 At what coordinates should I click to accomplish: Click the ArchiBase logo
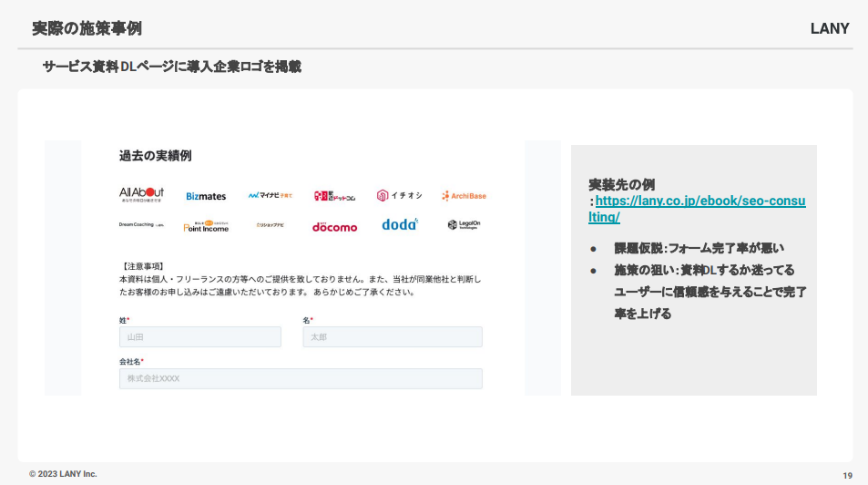coord(464,196)
